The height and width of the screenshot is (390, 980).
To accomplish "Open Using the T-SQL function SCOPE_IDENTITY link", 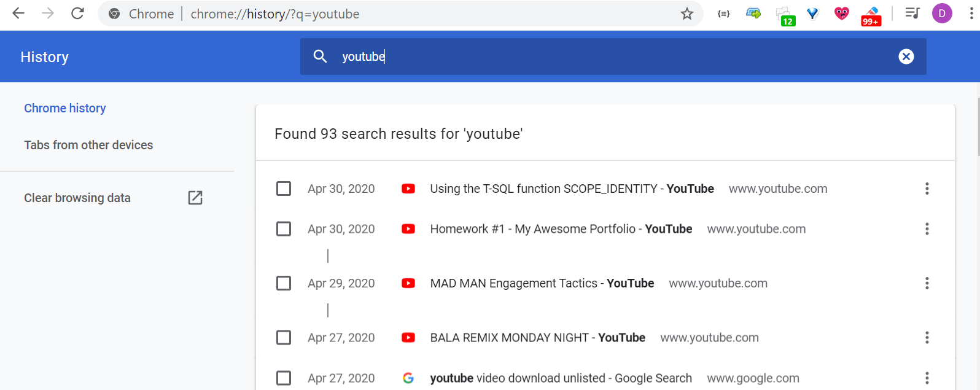I will [572, 189].
